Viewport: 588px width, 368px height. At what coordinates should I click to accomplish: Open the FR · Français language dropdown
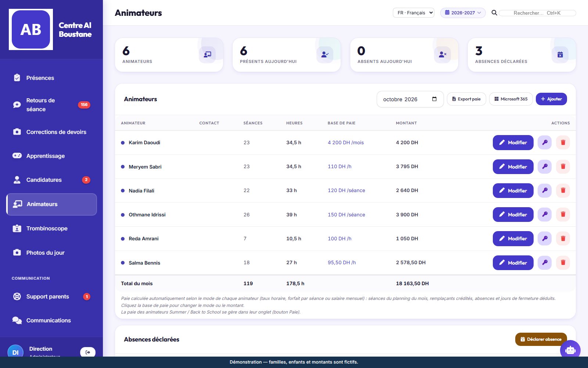413,13
